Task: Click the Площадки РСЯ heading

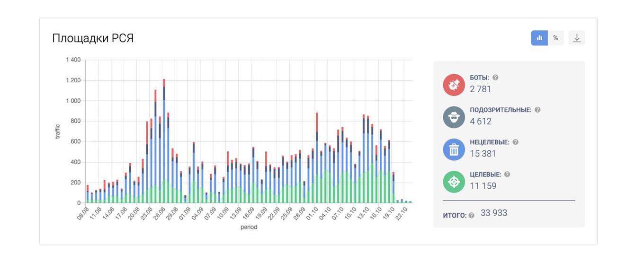Action: (x=93, y=38)
